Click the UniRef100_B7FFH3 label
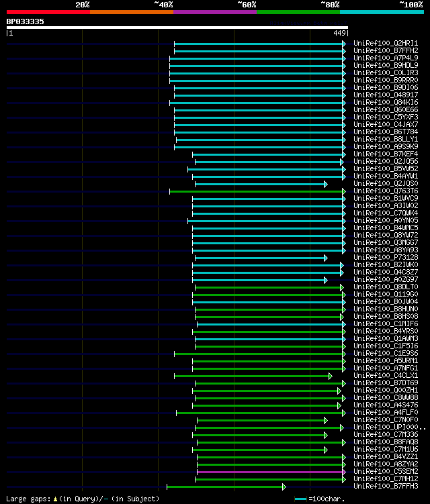The image size is (430, 504). tap(386, 487)
